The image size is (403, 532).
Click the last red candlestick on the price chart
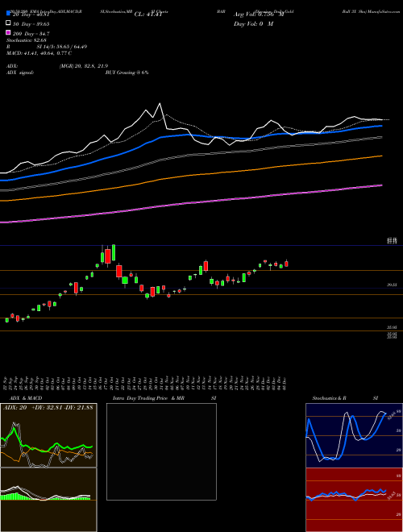coord(286,264)
